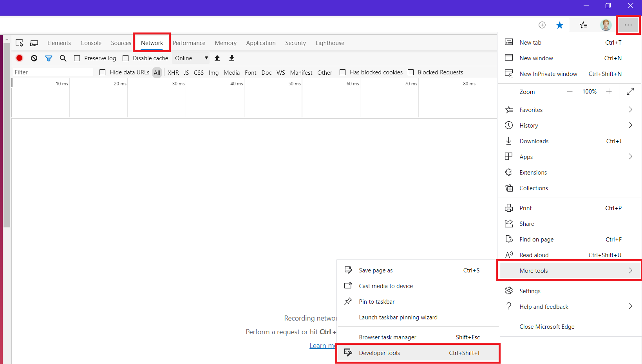Stop recording network log
The image size is (642, 364).
click(19, 58)
